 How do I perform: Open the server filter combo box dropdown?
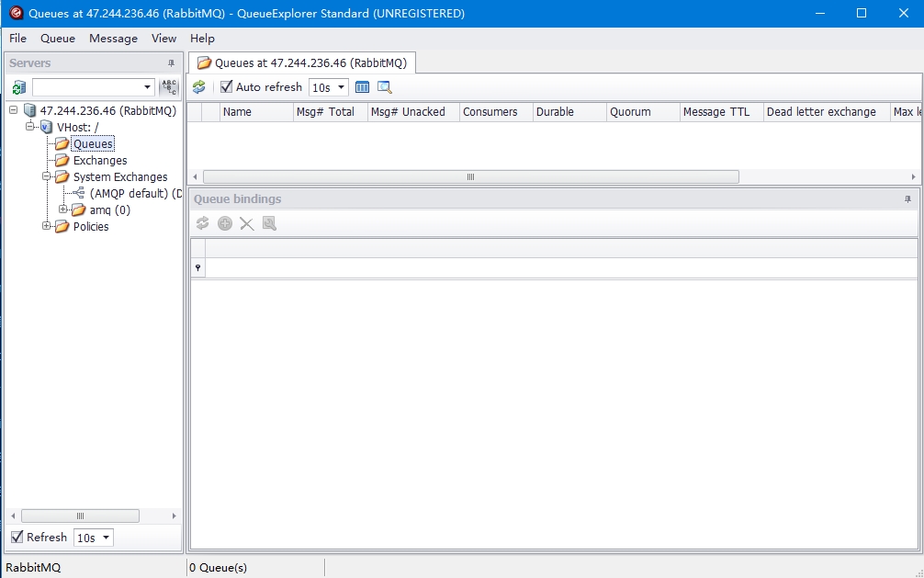pos(148,87)
